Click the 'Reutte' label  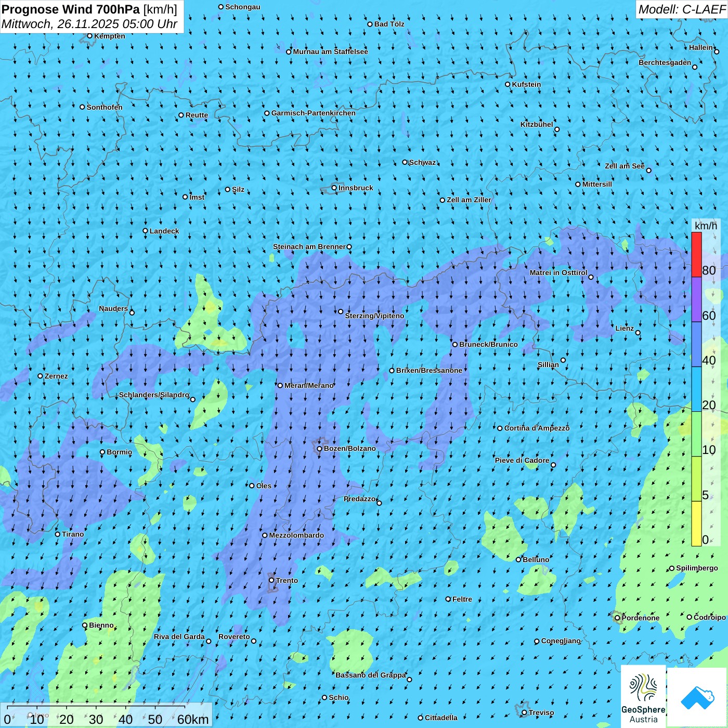[197, 115]
